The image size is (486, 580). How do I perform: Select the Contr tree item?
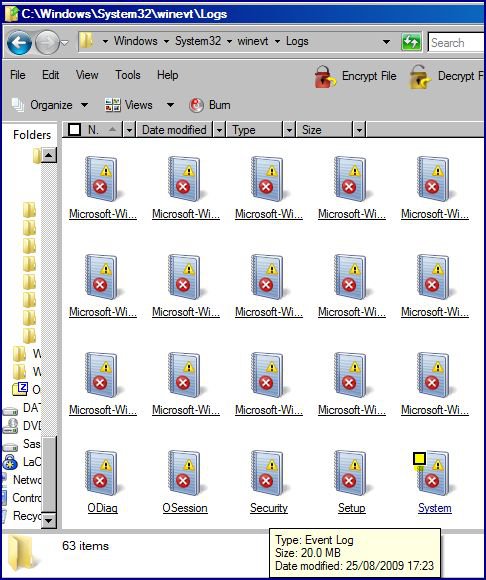[x=27, y=498]
